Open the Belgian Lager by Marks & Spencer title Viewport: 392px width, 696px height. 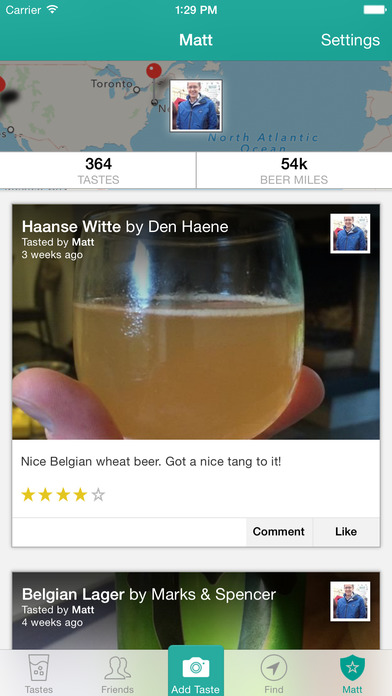[x=149, y=594]
